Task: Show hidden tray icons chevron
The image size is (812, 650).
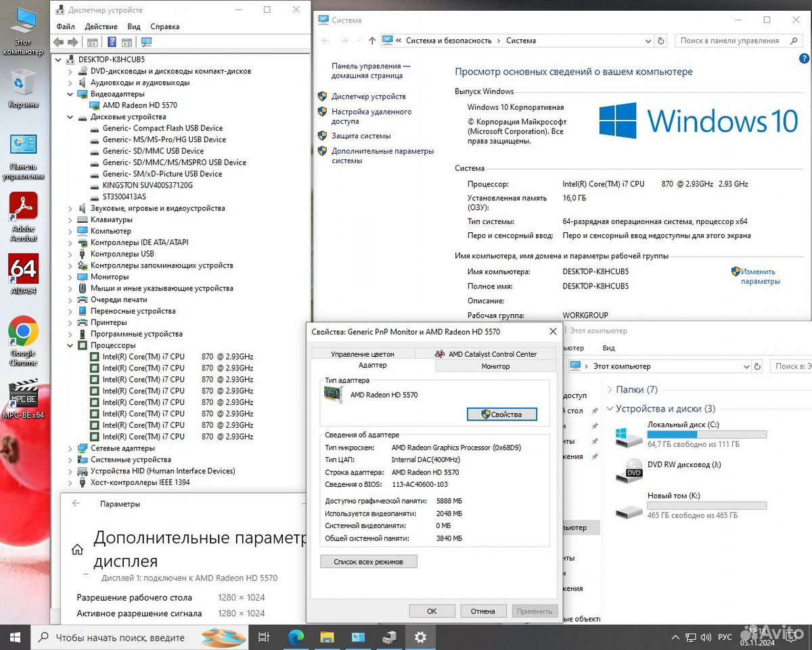Action: [675, 637]
